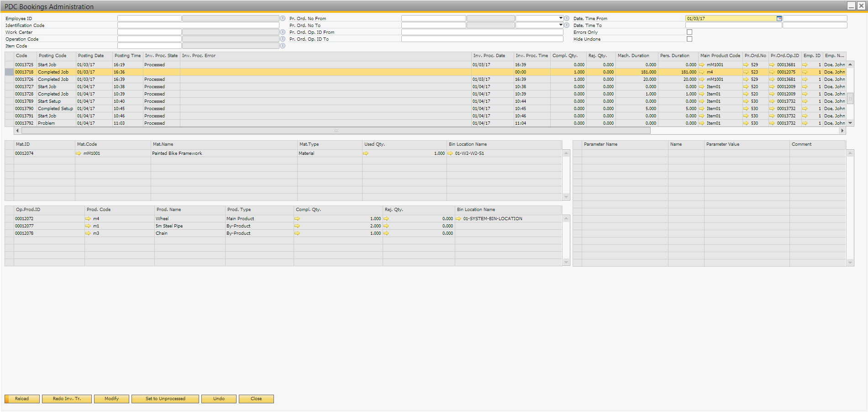The image size is (868, 412).
Task: Open link arrow beside Wheel product m4
Action: pyautogui.click(x=88, y=219)
